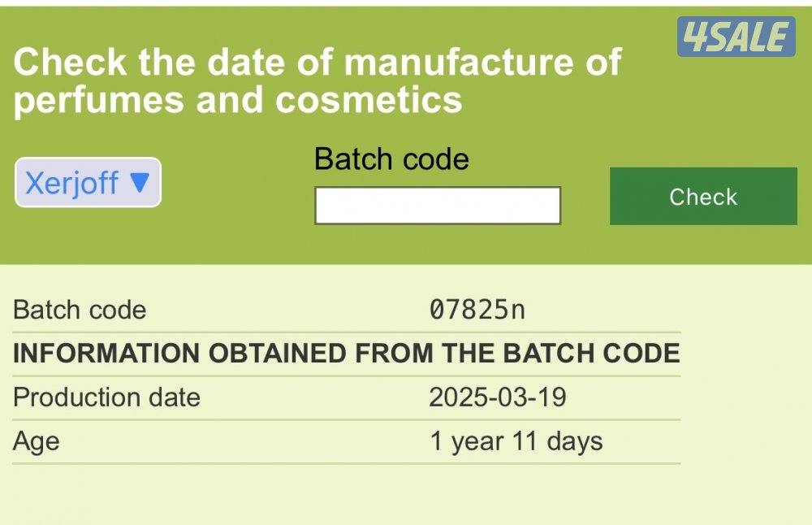Click the heading line 'Check the date of manufacture of'
This screenshot has width=812, height=525.
pos(317,62)
